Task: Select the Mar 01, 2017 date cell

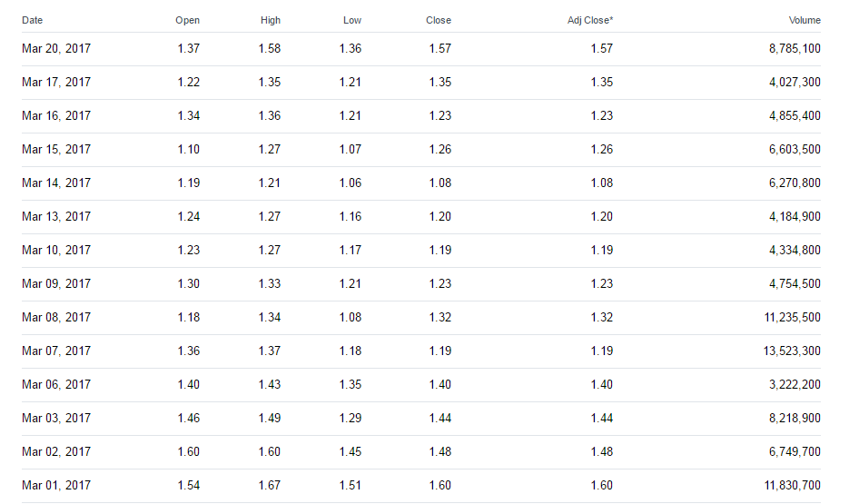Action: click(56, 485)
